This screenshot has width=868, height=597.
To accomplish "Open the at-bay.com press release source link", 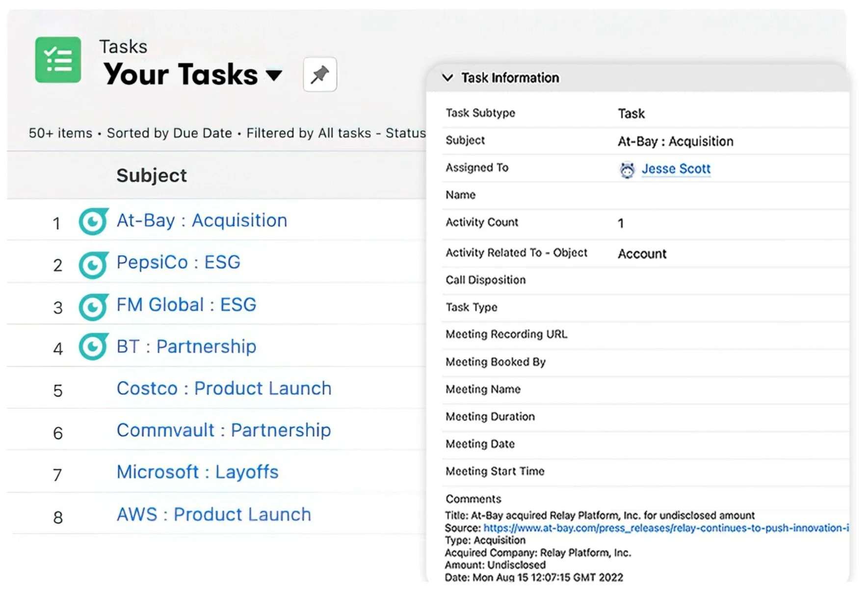I will 665,528.
